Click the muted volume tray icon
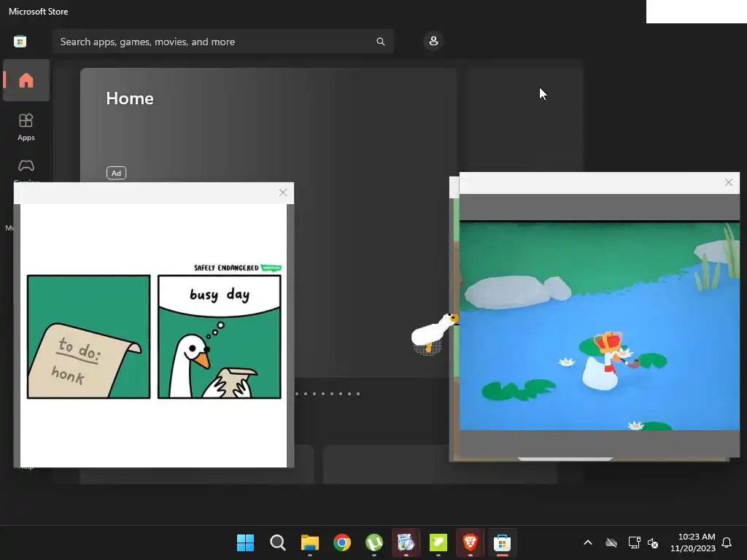Image resolution: width=747 pixels, height=560 pixels. (653, 542)
